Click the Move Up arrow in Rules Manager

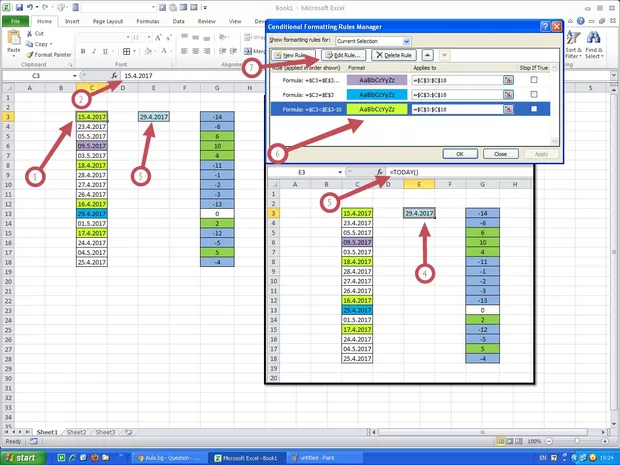[427, 55]
